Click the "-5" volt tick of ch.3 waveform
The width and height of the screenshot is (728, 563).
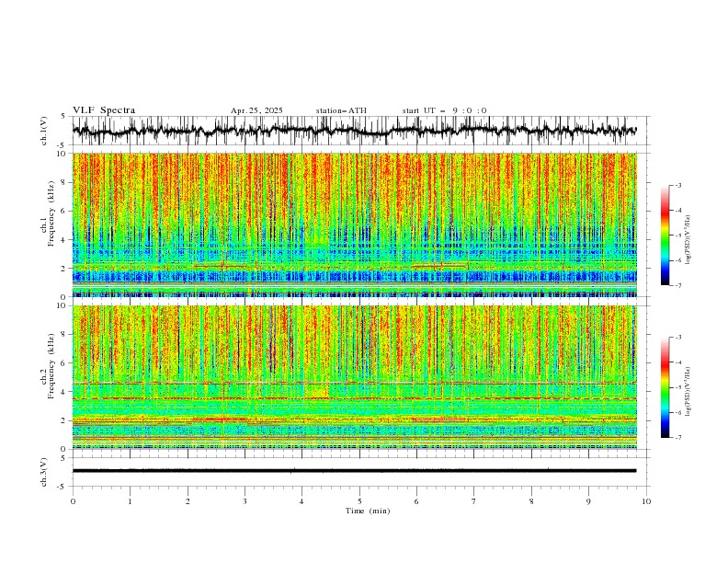62,487
